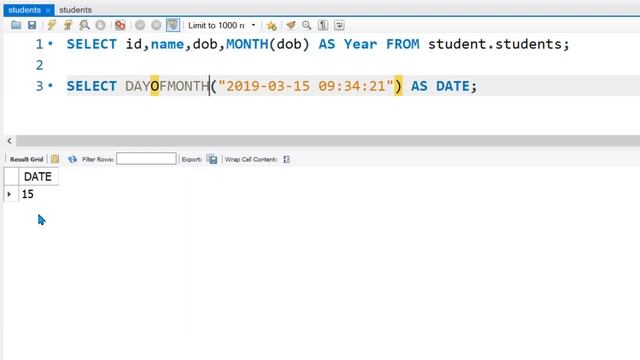Export the recordset with the Export icon
Screen dimensions: 640x360
(x=212, y=159)
